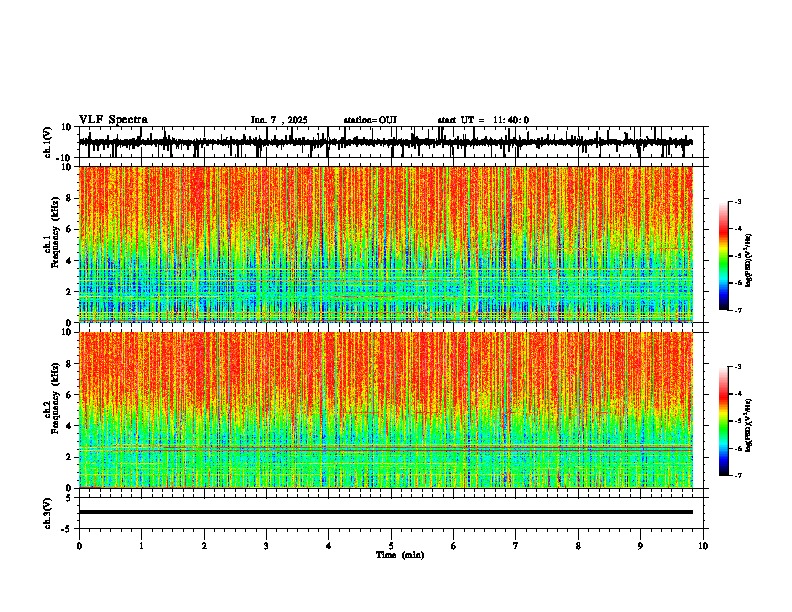Screen dimensions: 792x612
Task: Click the ch.2 color bar log(PSD) label
Action: click(x=748, y=426)
